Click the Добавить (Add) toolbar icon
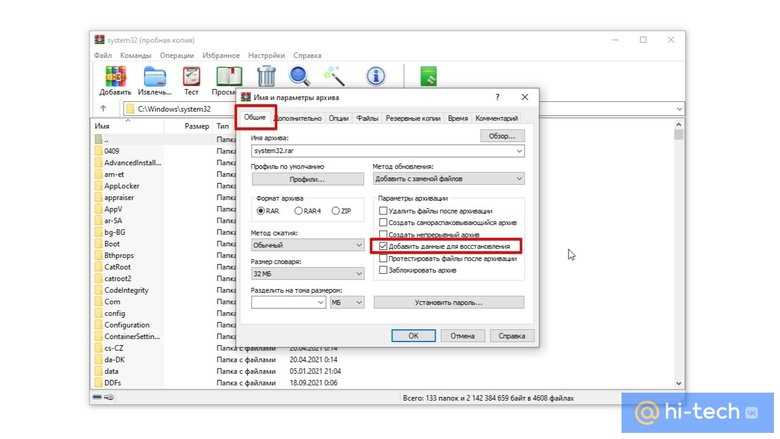This screenshot has height=439, width=780. point(115,78)
